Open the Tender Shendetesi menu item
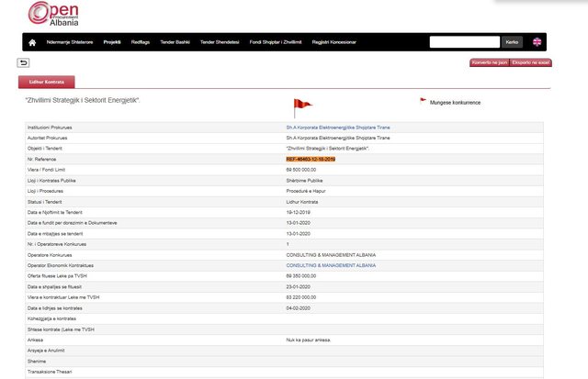The width and height of the screenshot is (588, 379). [x=220, y=42]
